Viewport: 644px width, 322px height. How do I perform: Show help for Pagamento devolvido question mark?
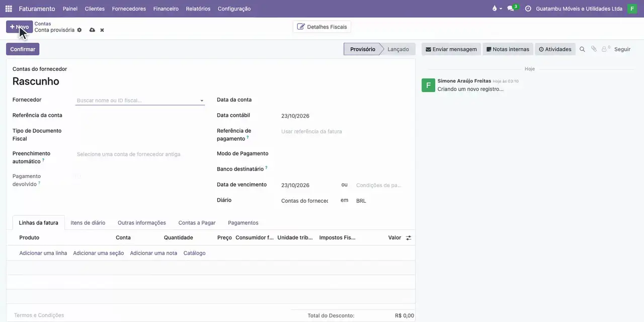click(39, 183)
